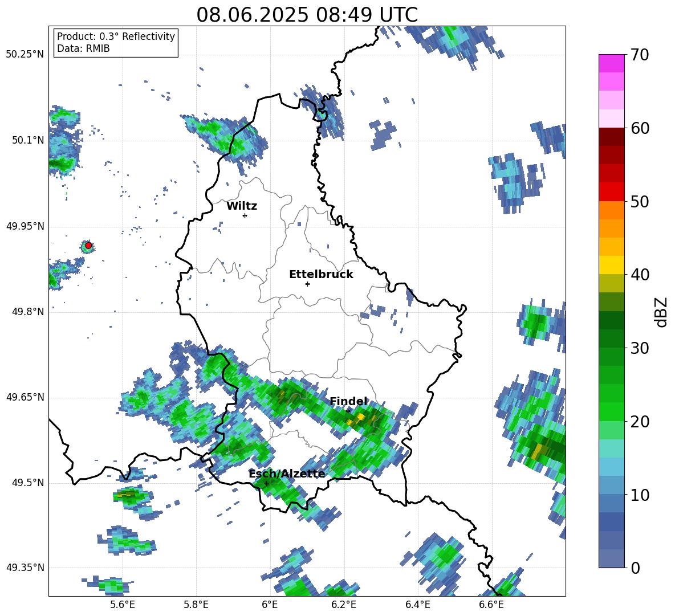675x616 pixels.
Task: Click the 6°E longitude label
Action: click(x=270, y=605)
